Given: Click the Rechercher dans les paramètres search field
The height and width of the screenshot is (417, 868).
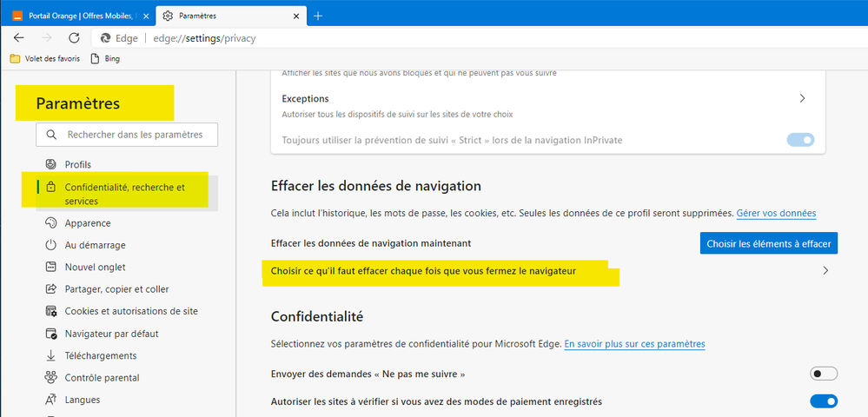Looking at the screenshot, I should tap(127, 135).
